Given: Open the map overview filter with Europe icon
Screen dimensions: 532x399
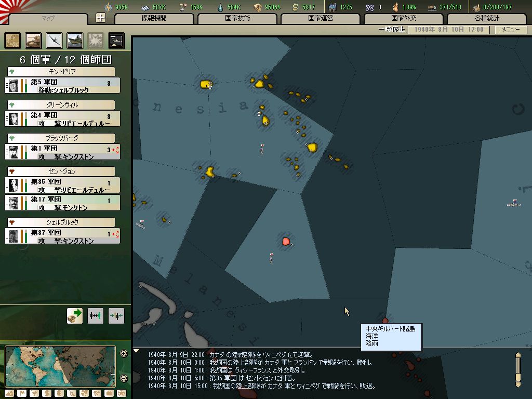Looking at the screenshot, I should click(12, 41).
